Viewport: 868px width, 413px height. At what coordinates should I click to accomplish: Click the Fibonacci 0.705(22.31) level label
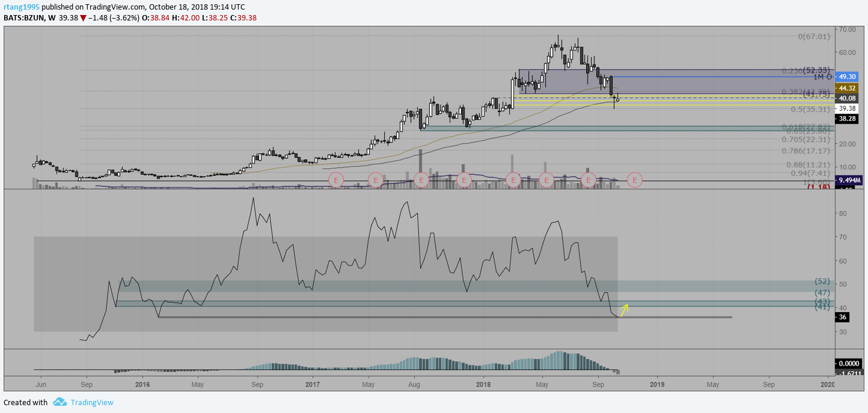(x=805, y=139)
